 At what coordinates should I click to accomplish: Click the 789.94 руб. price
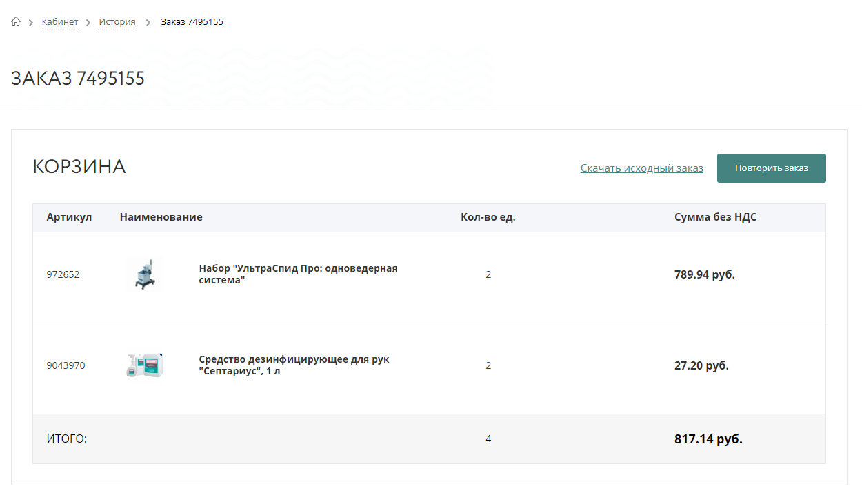coord(704,274)
